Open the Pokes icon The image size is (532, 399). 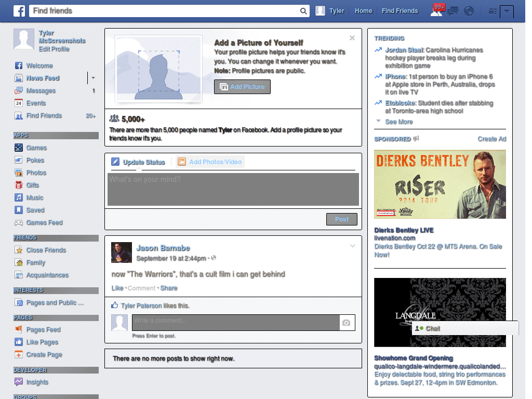tap(19, 160)
